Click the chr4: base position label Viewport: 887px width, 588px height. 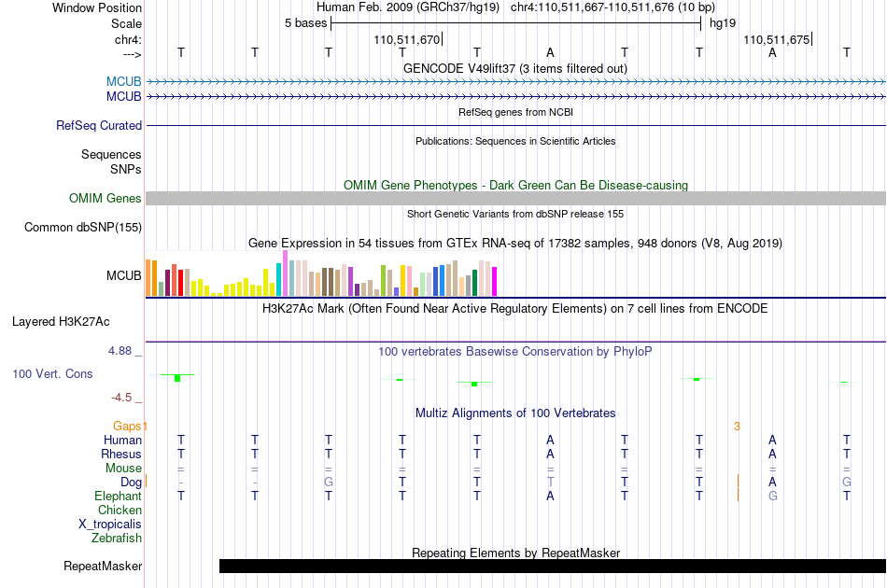coord(129,39)
